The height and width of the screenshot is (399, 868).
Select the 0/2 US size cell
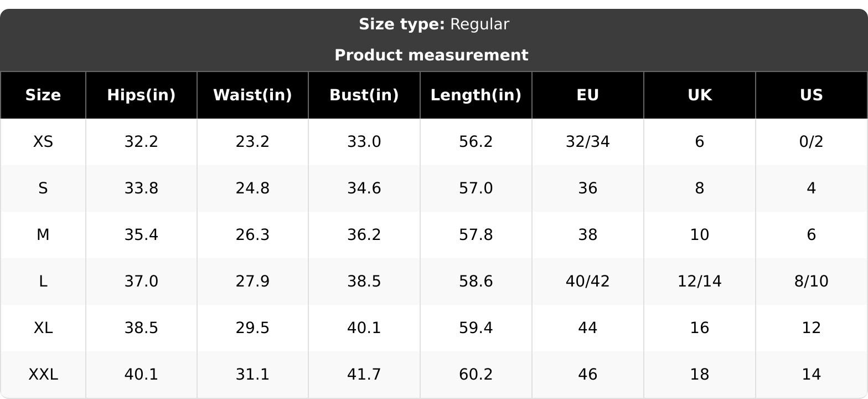pos(812,142)
